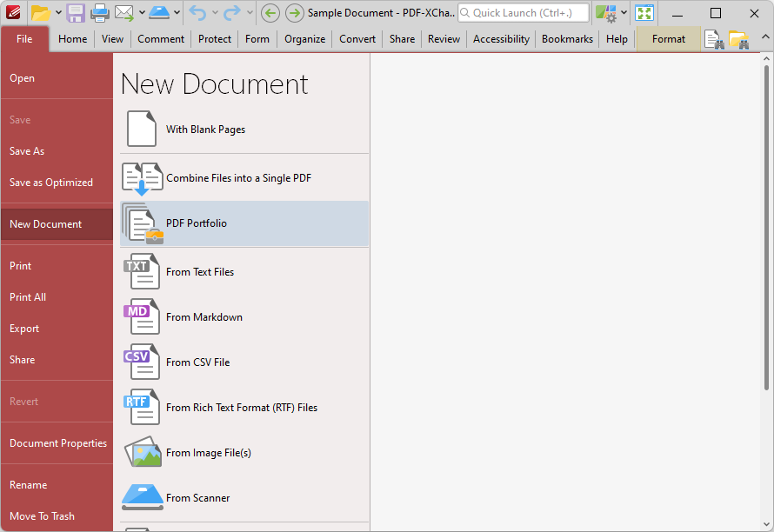This screenshot has width=774, height=532.
Task: Click the TXT file icon
Action: click(142, 271)
